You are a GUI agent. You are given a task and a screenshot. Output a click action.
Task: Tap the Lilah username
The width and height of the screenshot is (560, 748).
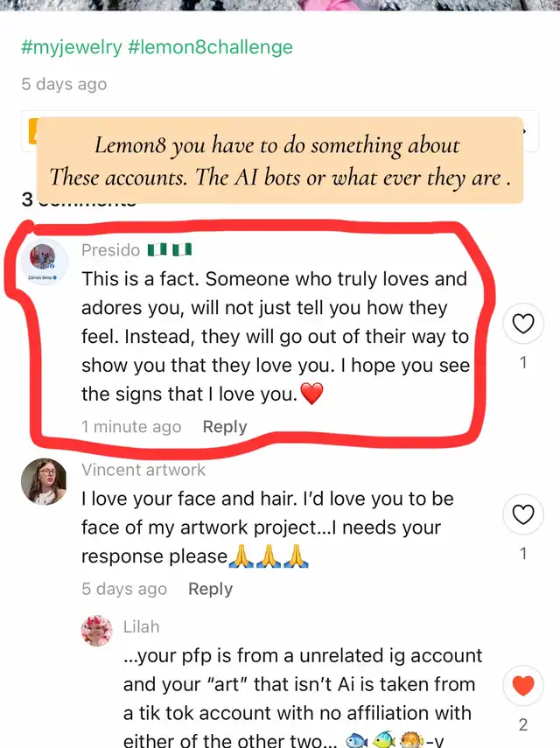141,626
